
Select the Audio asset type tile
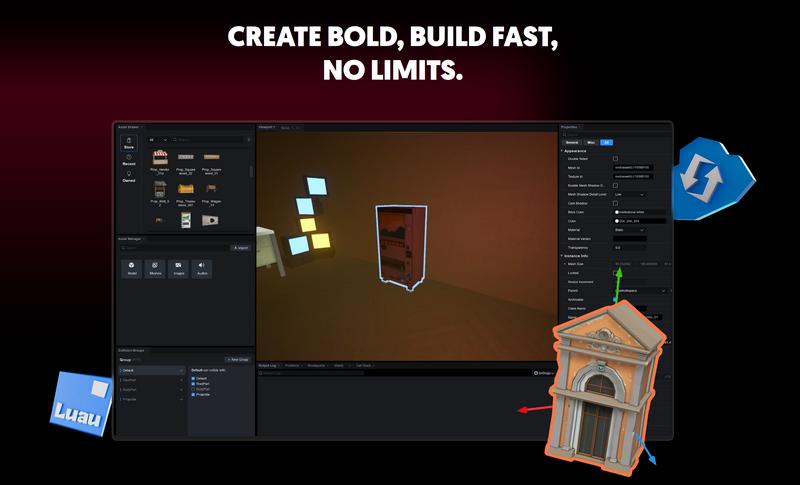point(202,268)
